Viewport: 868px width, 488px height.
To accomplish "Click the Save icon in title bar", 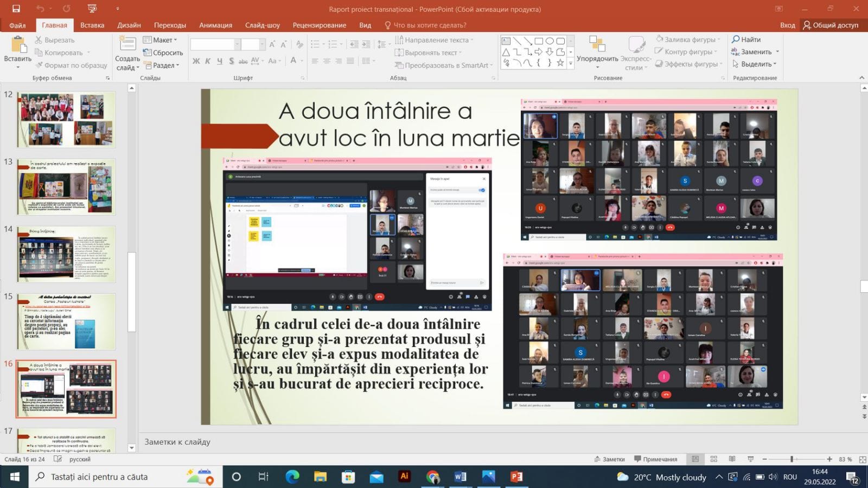I will [16, 9].
